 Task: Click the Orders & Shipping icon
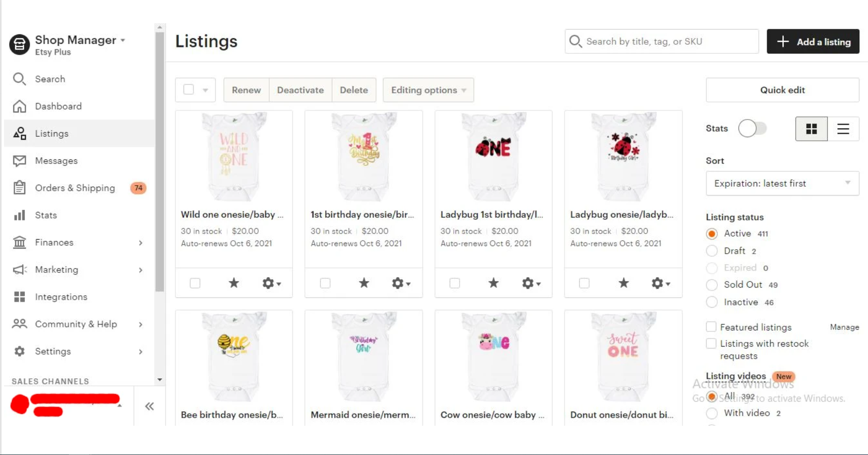[19, 188]
